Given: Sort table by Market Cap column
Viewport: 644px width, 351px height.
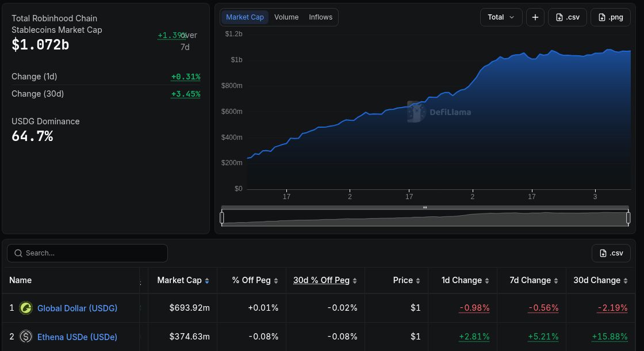Looking at the screenshot, I should 183,280.
